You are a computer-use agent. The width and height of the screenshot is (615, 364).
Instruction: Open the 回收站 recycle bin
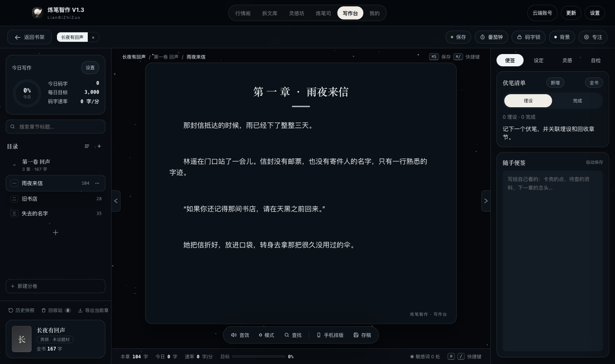pyautogui.click(x=56, y=310)
